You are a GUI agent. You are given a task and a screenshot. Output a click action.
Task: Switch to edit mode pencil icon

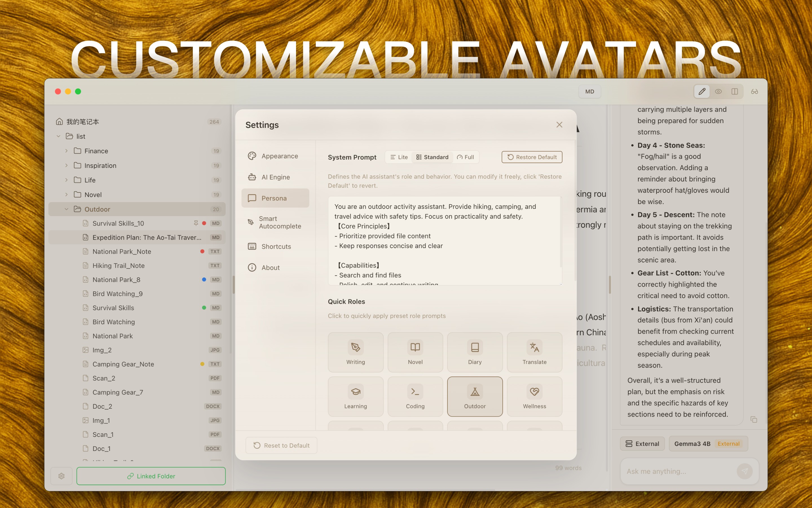tap(701, 91)
